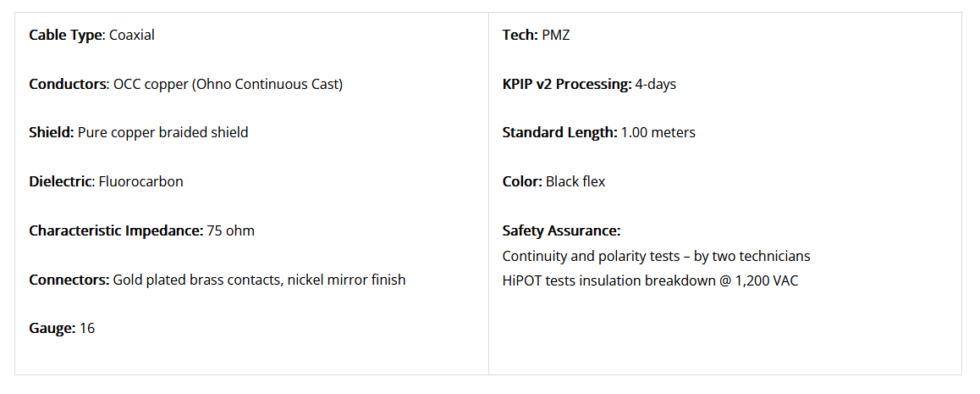Click the Tech PMZ label

pos(520,35)
